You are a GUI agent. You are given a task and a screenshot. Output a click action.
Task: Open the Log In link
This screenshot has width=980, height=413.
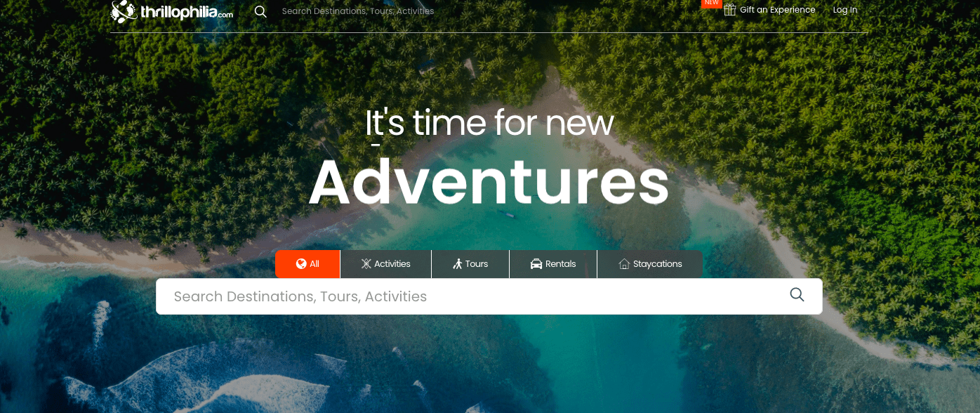tap(845, 10)
